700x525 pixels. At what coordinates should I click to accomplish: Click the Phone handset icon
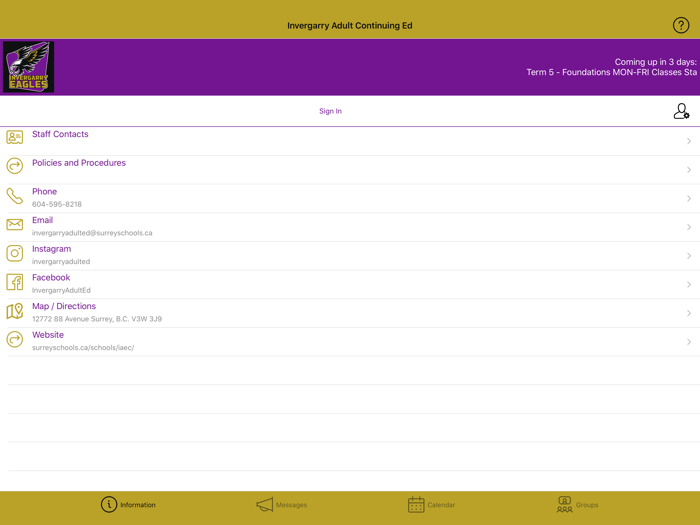coord(15,196)
